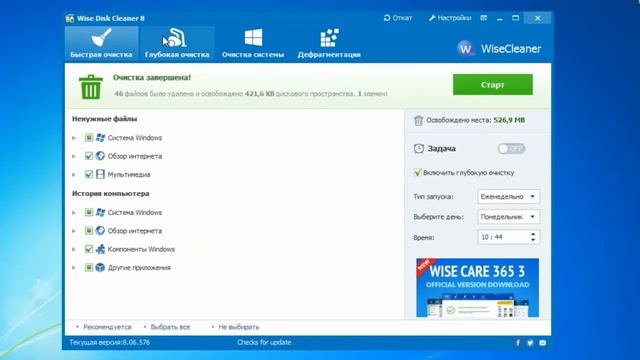
Task: Click the skin/menu icon next to Настройки
Action: 484,18
